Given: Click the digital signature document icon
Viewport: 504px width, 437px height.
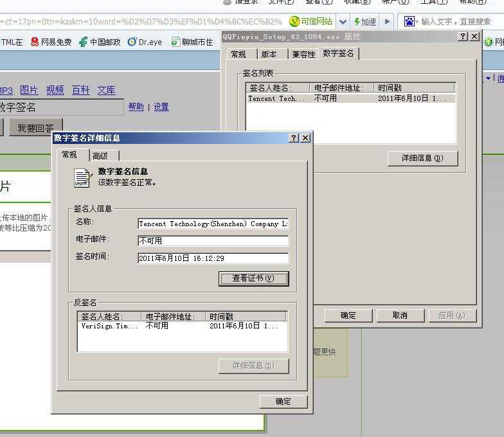Looking at the screenshot, I should click(84, 177).
